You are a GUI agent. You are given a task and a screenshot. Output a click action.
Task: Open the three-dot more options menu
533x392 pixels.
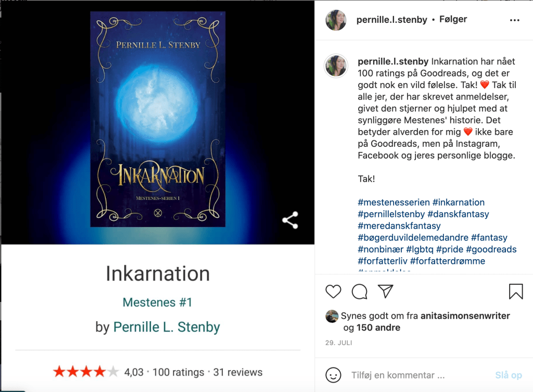[x=515, y=20]
